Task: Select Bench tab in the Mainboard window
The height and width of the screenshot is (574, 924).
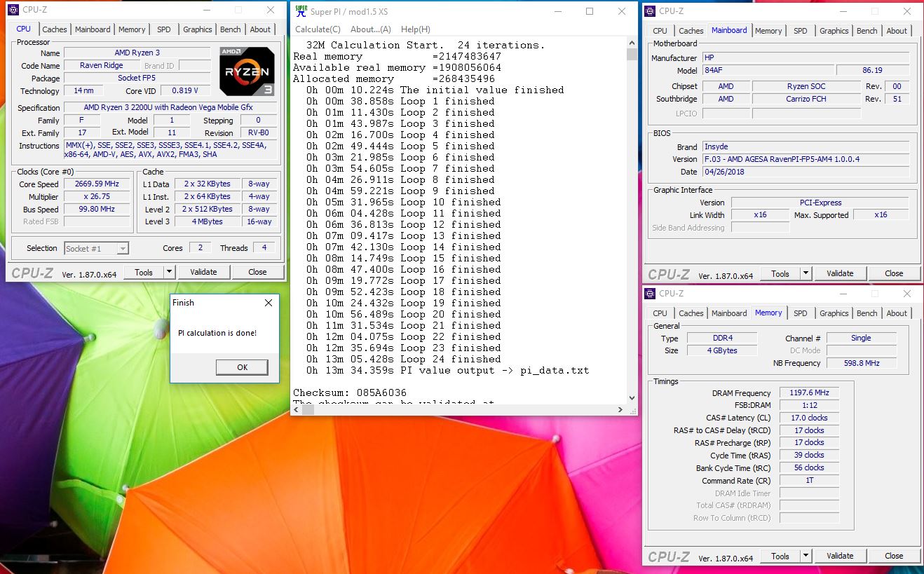Action: coord(867,31)
